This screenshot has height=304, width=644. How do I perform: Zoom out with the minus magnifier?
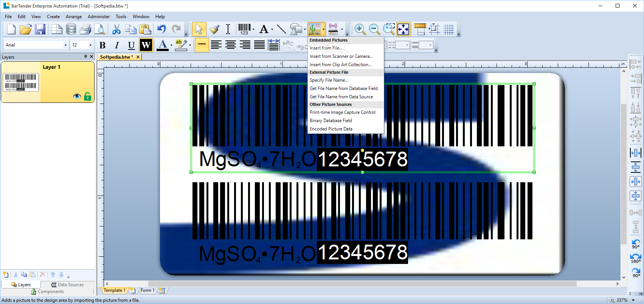pos(374,29)
